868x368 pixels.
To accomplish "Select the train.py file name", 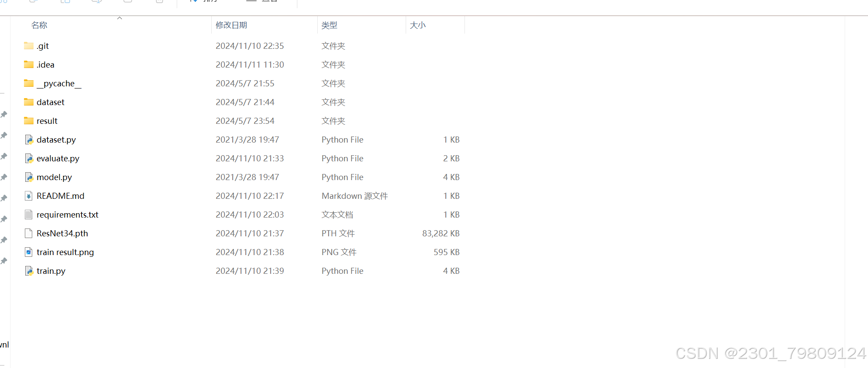I will [51, 271].
